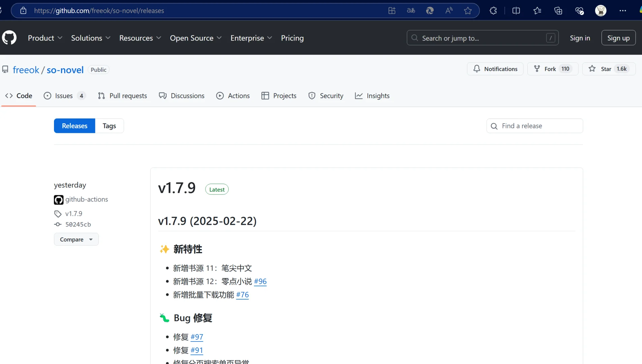Focus the Search or jump to field

tap(482, 38)
